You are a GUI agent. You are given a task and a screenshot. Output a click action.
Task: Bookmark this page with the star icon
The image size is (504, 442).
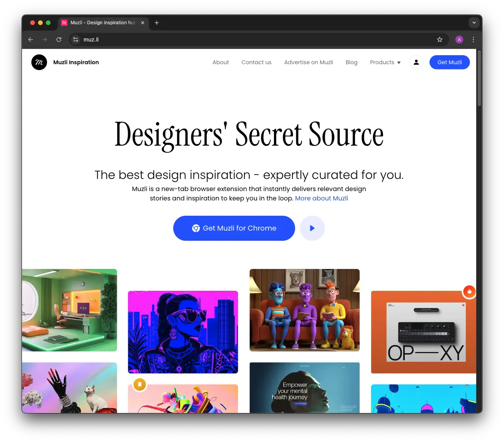[440, 40]
